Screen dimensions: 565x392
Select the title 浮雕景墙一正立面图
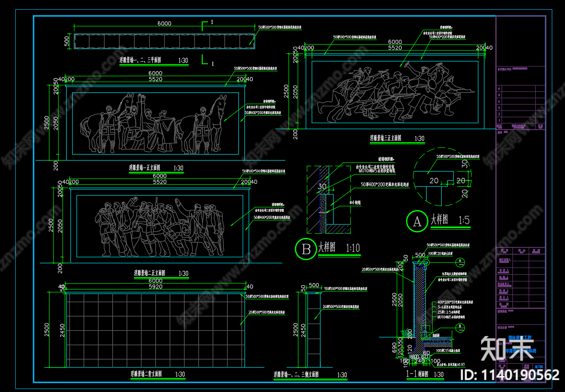tap(144, 168)
